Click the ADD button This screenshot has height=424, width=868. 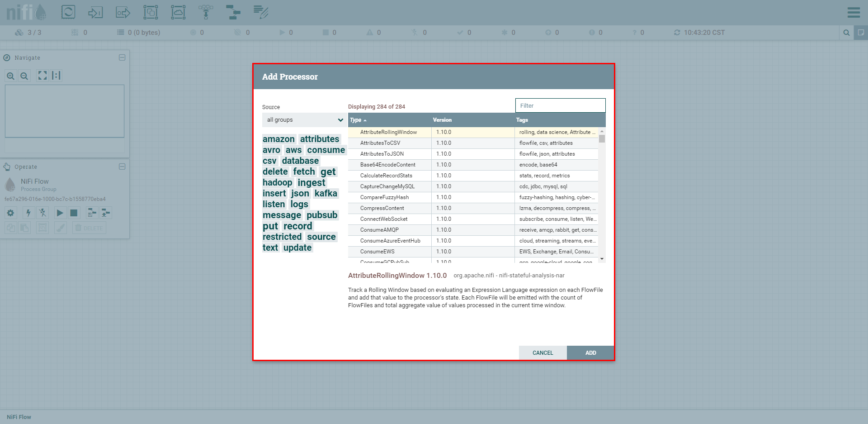[x=590, y=353]
